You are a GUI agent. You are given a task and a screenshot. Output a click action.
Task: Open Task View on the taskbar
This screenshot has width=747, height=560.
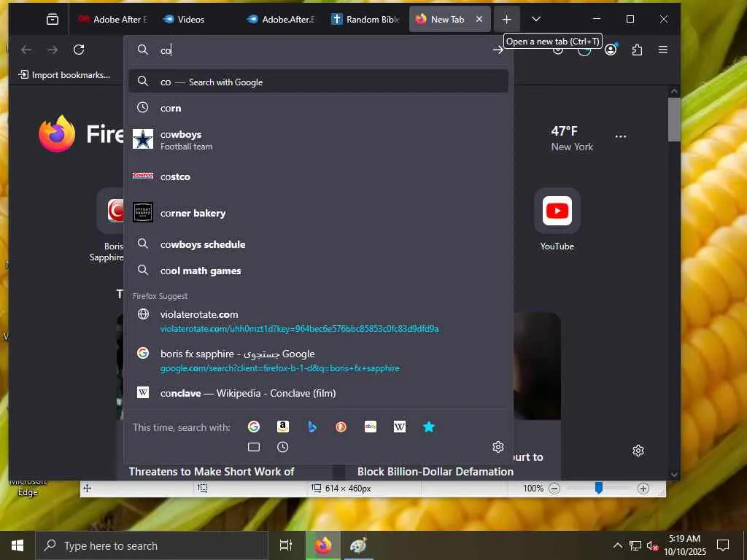tap(285, 545)
